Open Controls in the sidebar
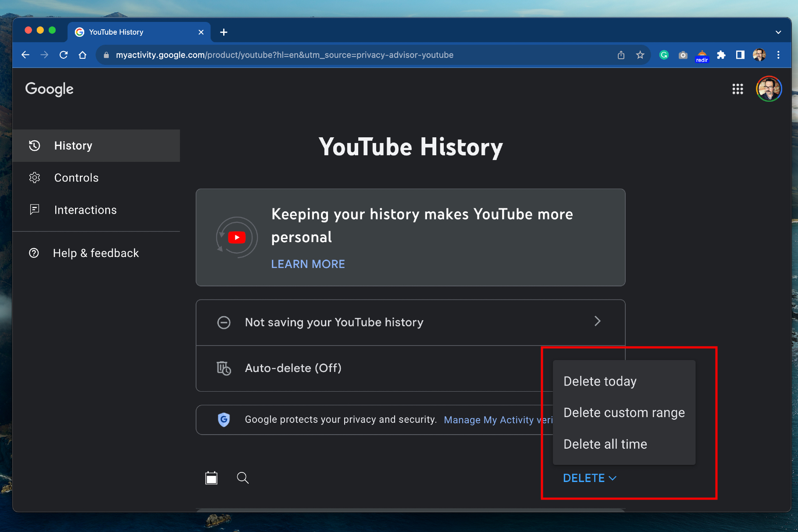 (96, 178)
